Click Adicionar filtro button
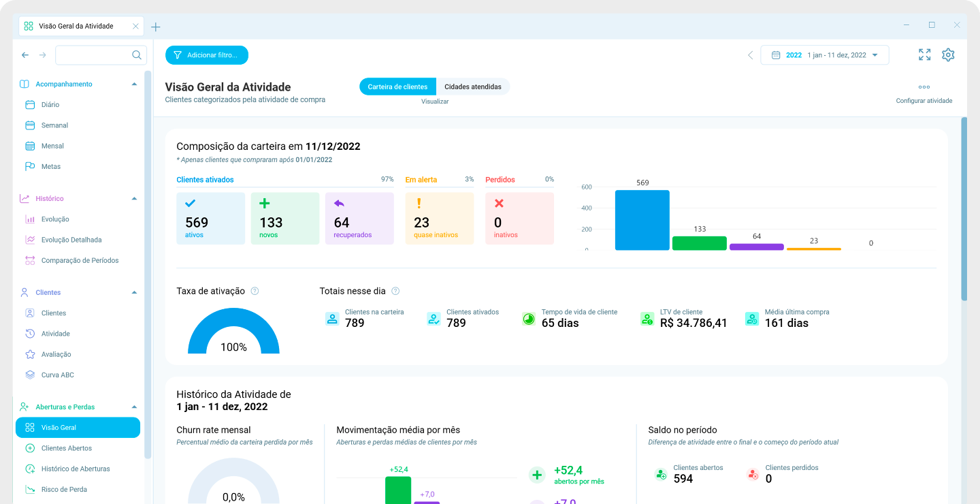Image resolution: width=980 pixels, height=504 pixels. pos(207,55)
